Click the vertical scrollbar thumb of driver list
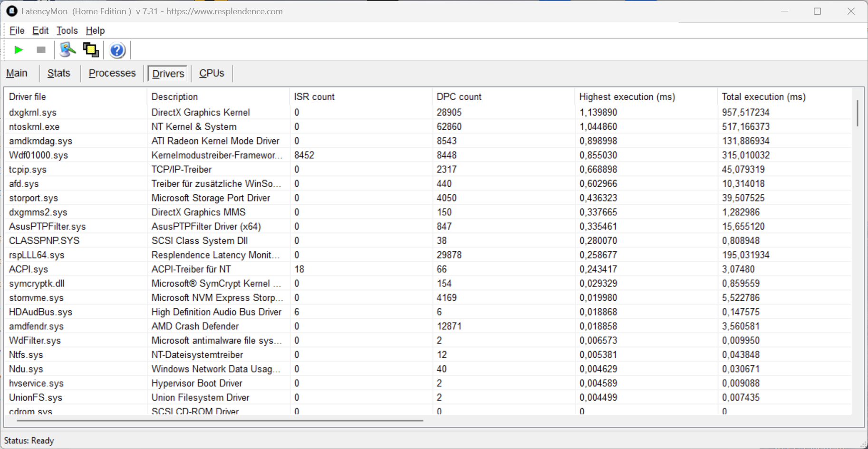Image resolution: width=868 pixels, height=449 pixels. click(857, 113)
